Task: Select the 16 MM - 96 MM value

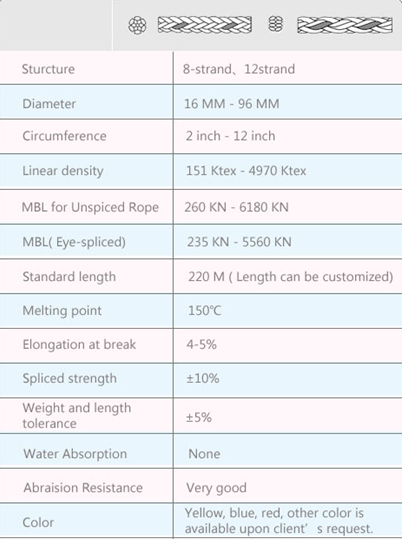Action: click(x=232, y=104)
